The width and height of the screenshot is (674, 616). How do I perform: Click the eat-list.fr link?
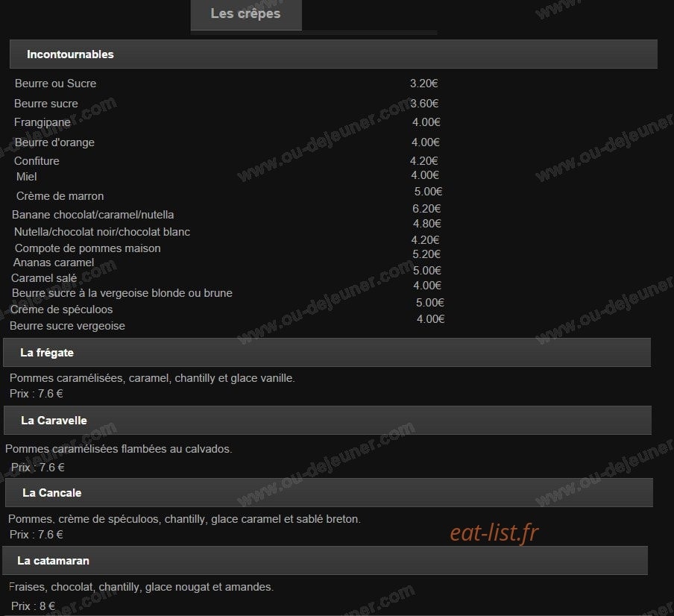tap(494, 532)
